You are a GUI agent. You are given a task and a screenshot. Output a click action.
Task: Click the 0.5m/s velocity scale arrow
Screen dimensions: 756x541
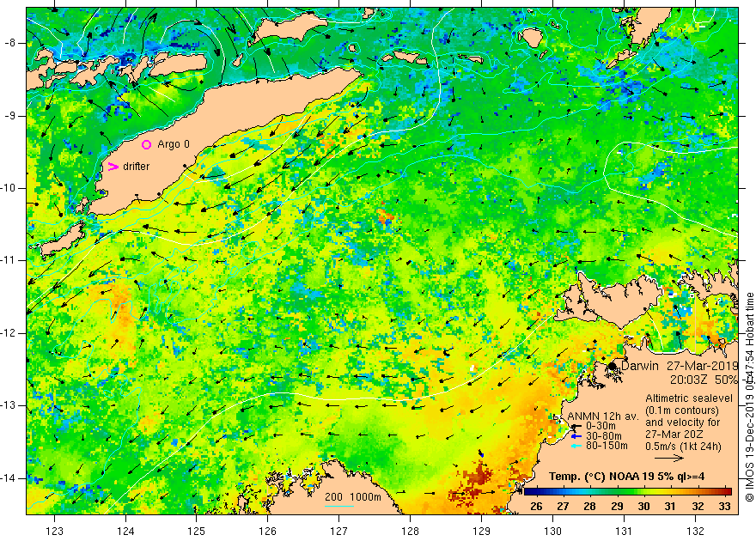click(x=669, y=458)
